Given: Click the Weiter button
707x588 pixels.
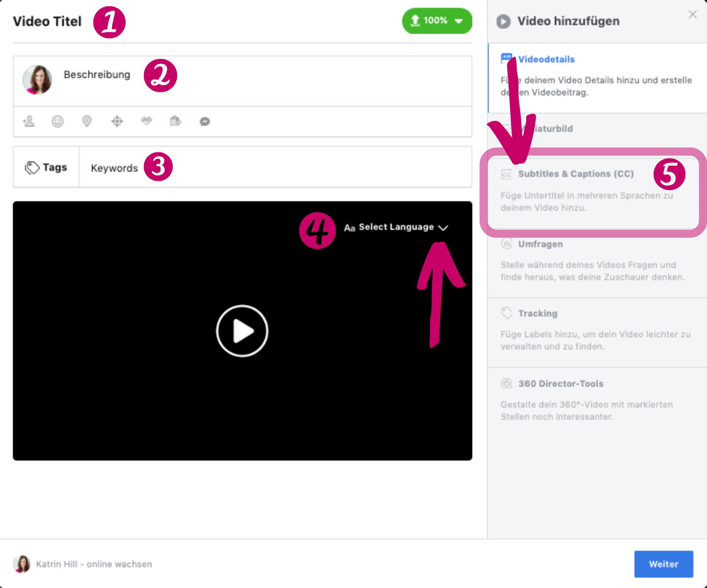Looking at the screenshot, I should [664, 564].
